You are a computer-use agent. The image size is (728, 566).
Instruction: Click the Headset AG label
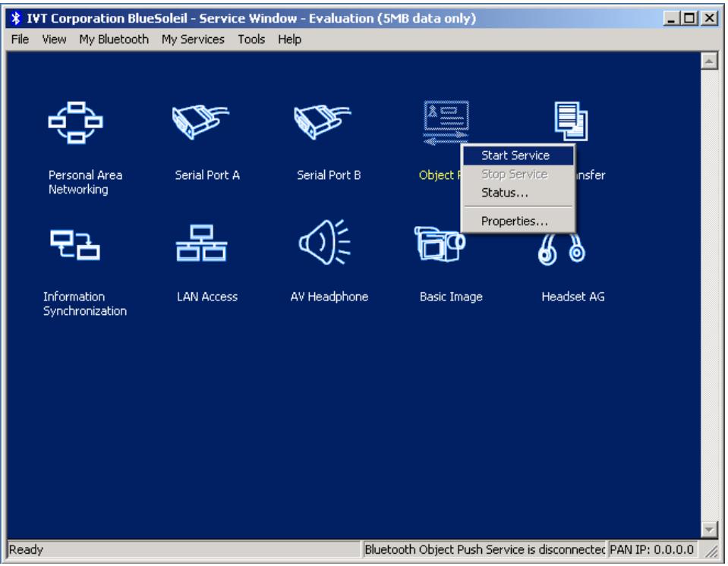[573, 297]
